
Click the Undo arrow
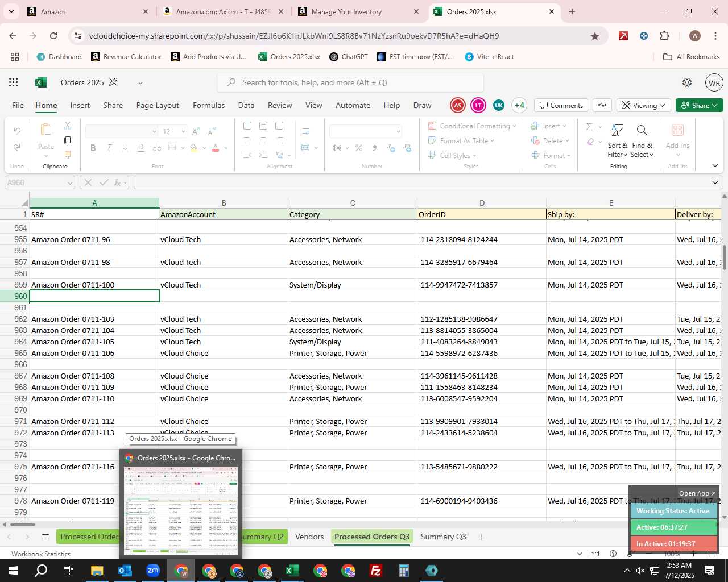[x=17, y=131]
